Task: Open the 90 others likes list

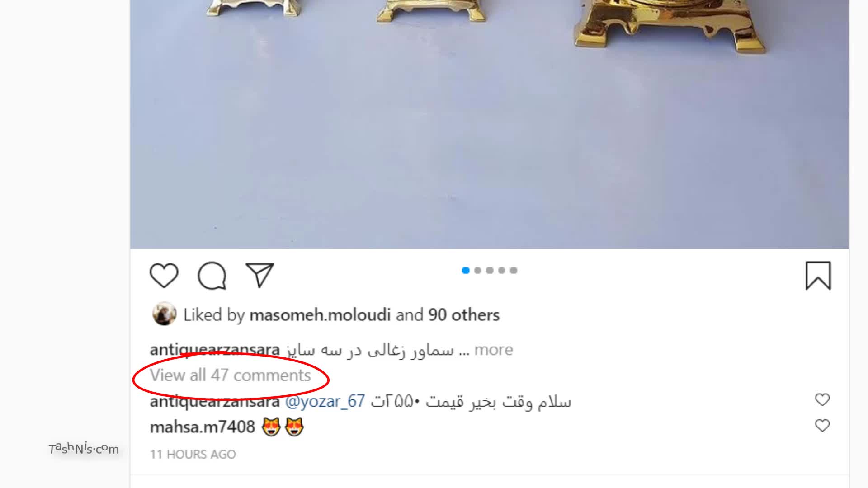Action: click(464, 315)
